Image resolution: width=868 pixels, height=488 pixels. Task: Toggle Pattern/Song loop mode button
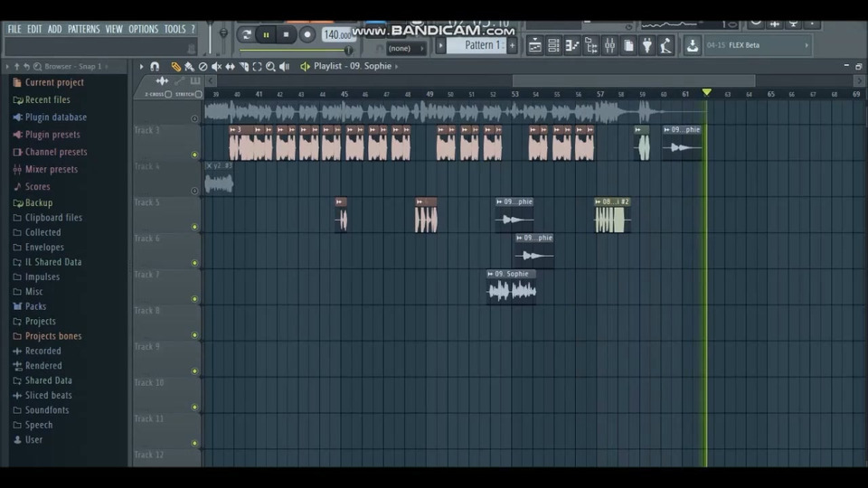tap(246, 35)
